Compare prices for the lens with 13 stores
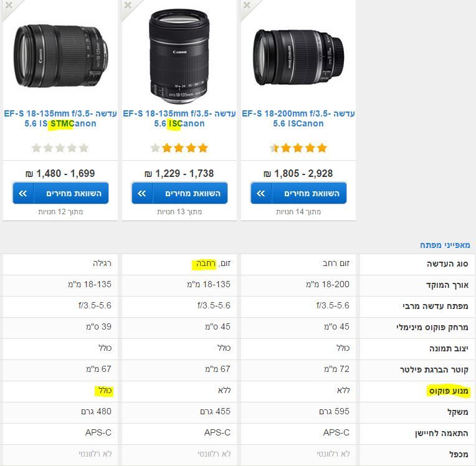Screen dimensions: 476x466 pyautogui.click(x=179, y=193)
